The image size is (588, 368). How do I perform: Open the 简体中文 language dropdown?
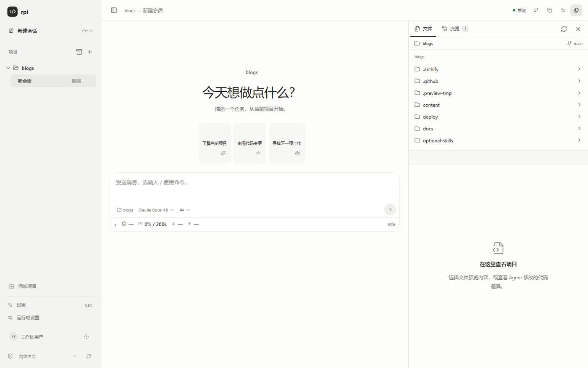point(47,356)
